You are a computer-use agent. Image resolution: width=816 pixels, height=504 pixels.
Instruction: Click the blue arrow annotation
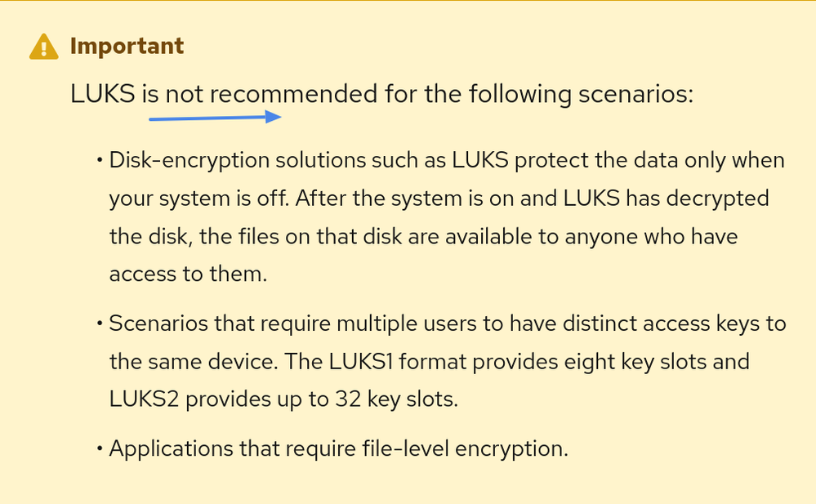[x=215, y=118]
